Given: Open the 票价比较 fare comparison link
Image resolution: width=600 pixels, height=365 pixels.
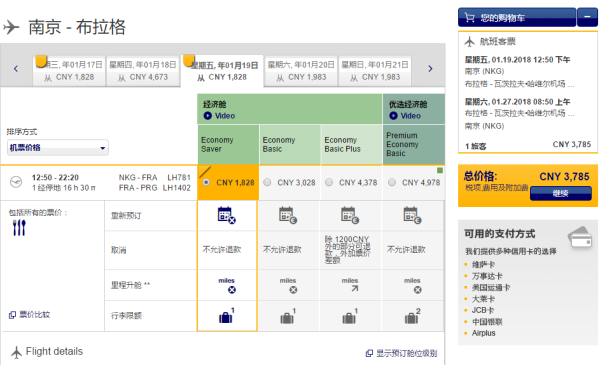Looking at the screenshot, I should (29, 314).
